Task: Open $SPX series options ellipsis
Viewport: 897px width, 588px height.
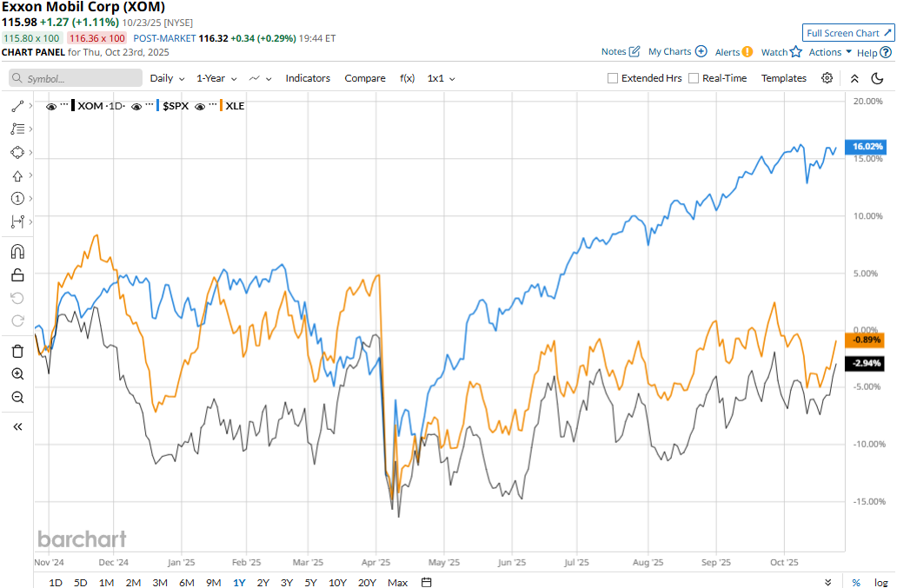Action: pos(149,104)
